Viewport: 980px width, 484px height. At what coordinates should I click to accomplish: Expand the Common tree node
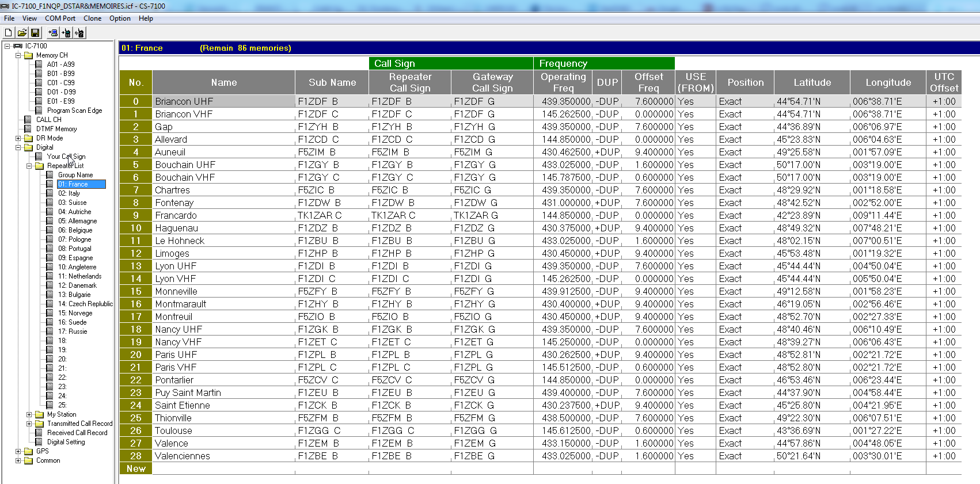pos(18,460)
